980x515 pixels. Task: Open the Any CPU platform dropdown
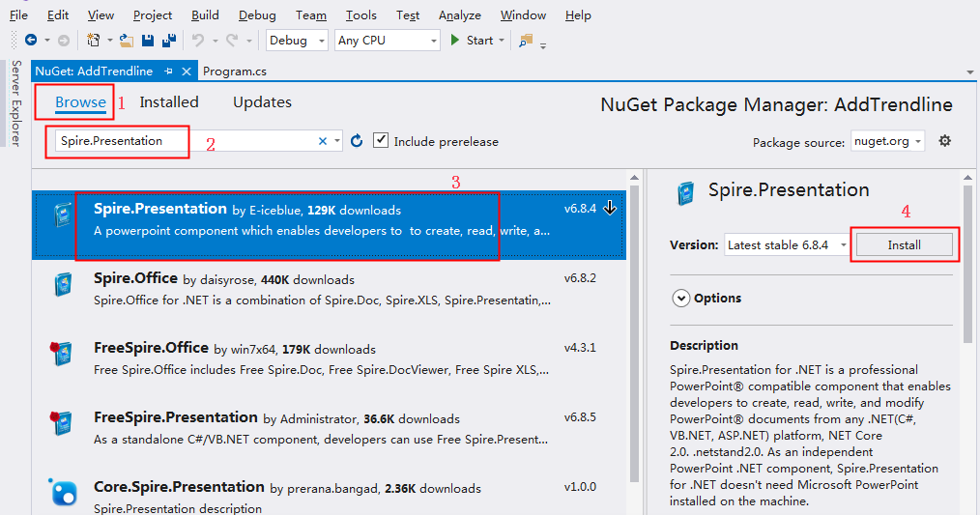(388, 41)
